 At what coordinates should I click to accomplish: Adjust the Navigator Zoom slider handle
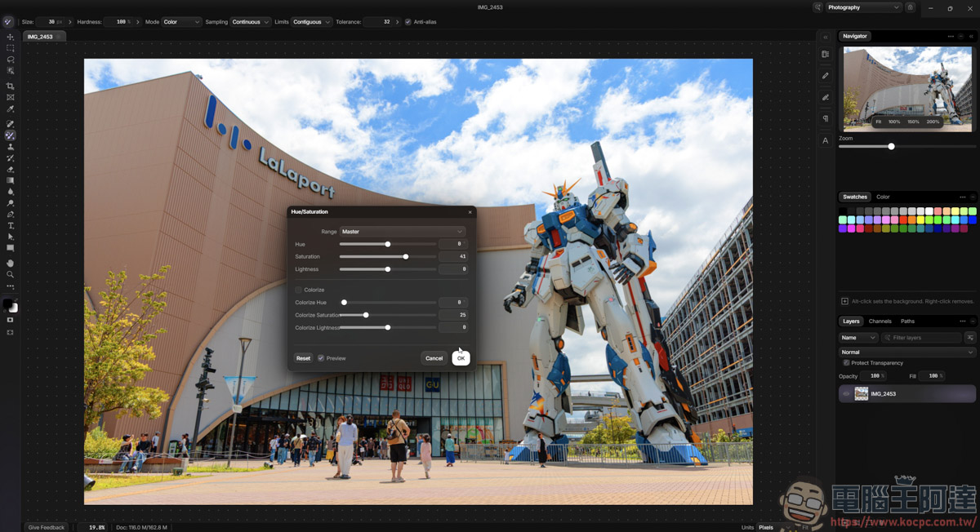click(891, 146)
